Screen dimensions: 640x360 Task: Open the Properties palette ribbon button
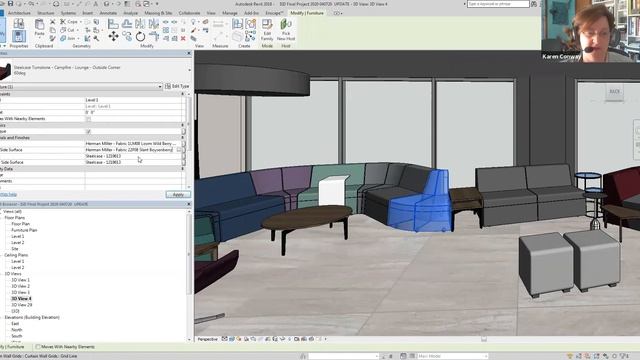(18, 37)
